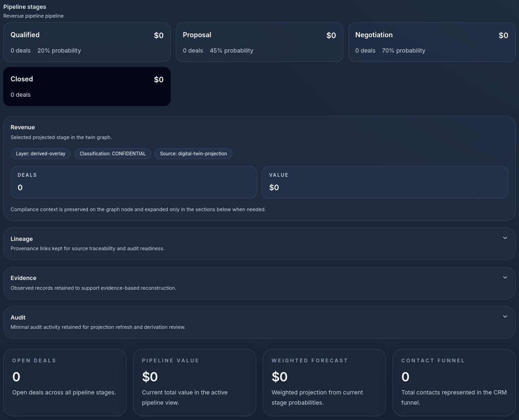Screen dimensions: 519x420
Task: Click the Layer: derived-overlay tag
Action: (x=41, y=153)
